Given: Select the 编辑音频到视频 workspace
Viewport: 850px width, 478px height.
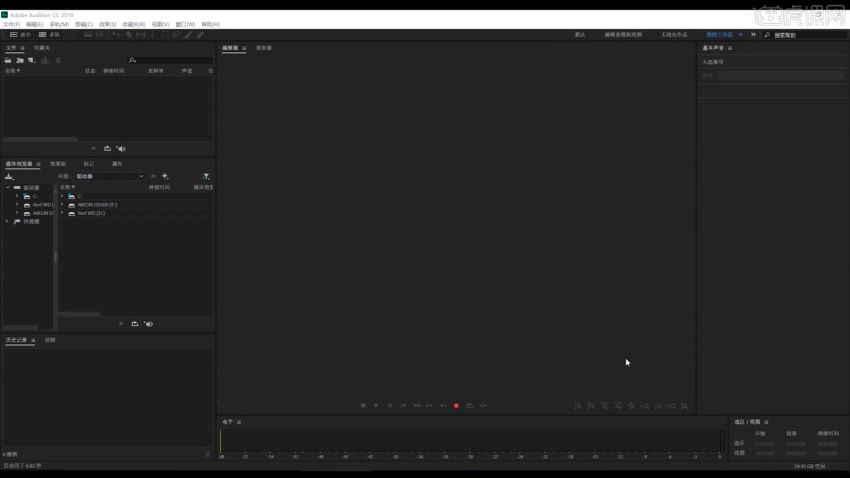Looking at the screenshot, I should [623, 34].
